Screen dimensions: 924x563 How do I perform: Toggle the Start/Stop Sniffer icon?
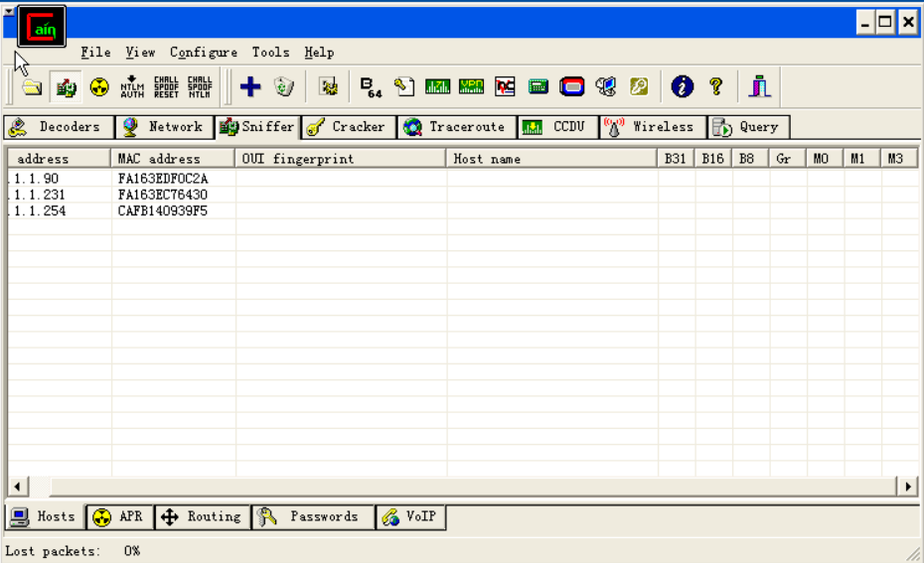(66, 87)
